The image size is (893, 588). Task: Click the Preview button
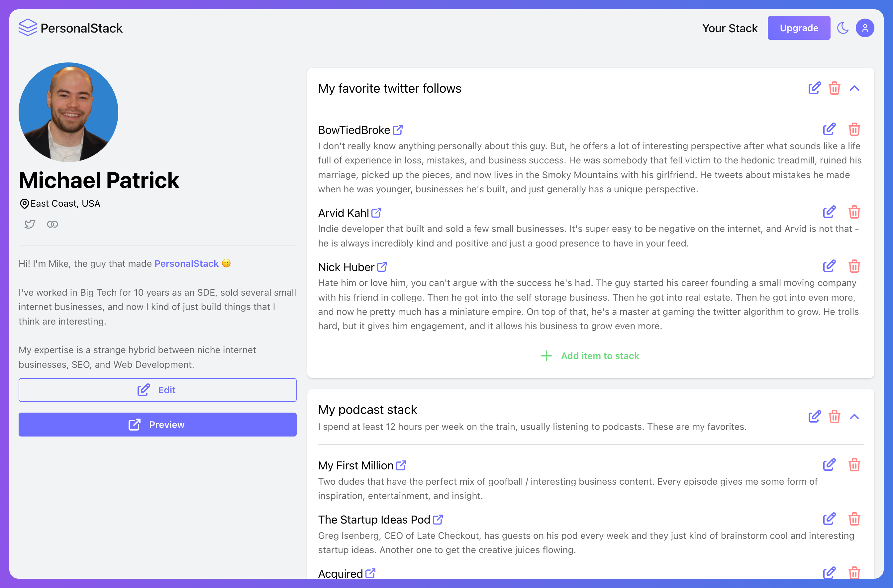point(157,425)
